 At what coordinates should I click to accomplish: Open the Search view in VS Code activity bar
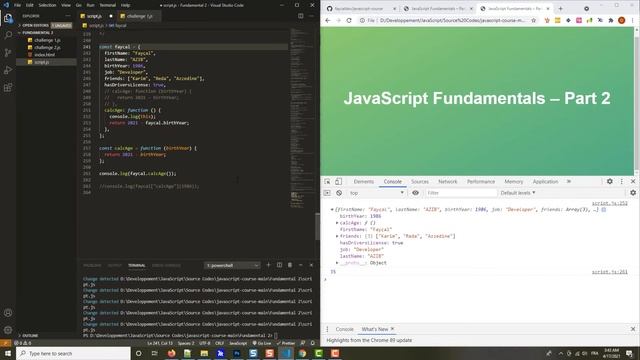8,35
